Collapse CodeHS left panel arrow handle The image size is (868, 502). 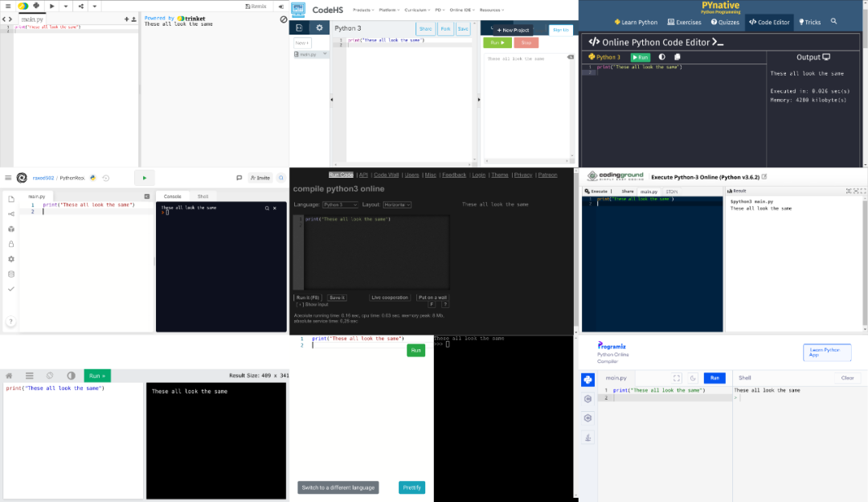[x=332, y=100]
